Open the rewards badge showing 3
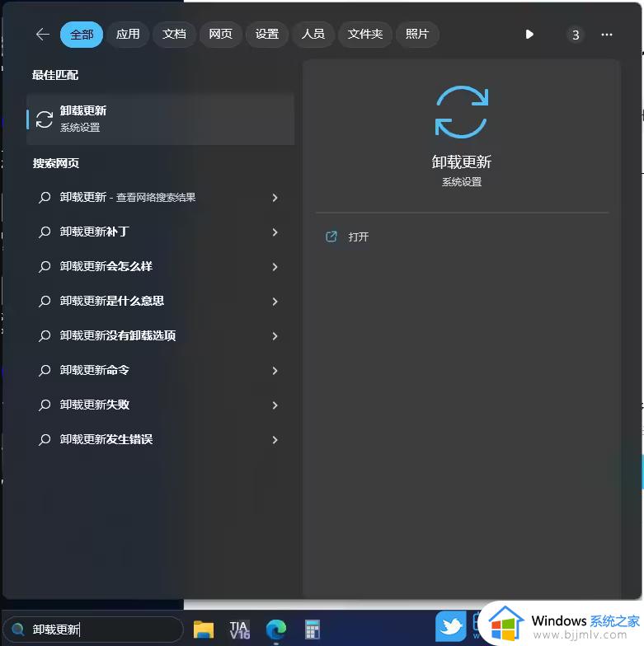 click(x=576, y=35)
